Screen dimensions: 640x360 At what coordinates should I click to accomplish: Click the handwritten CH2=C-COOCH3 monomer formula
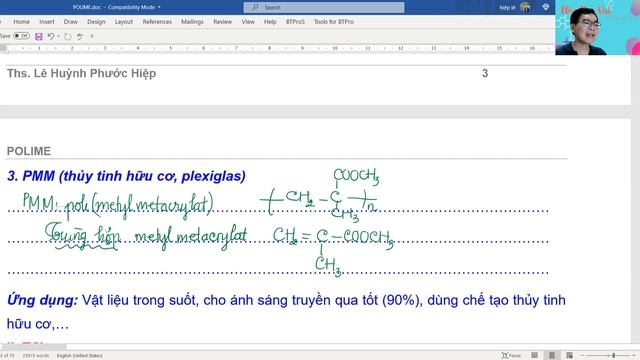tap(333, 251)
